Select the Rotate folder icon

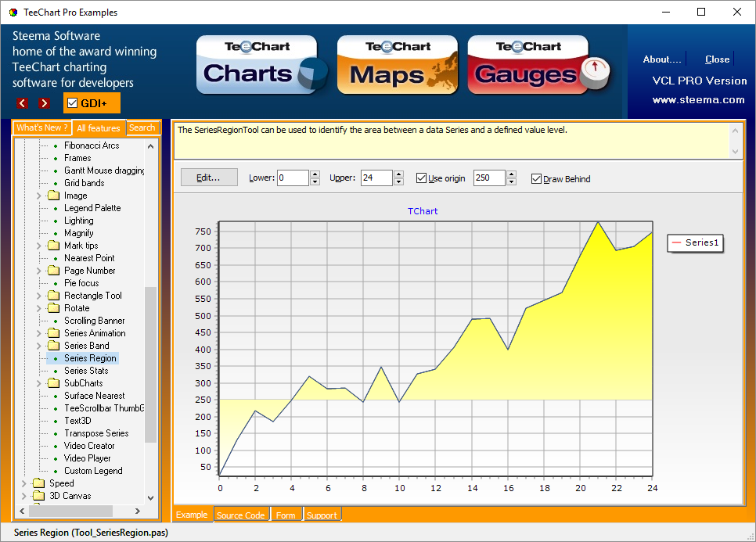(x=53, y=308)
